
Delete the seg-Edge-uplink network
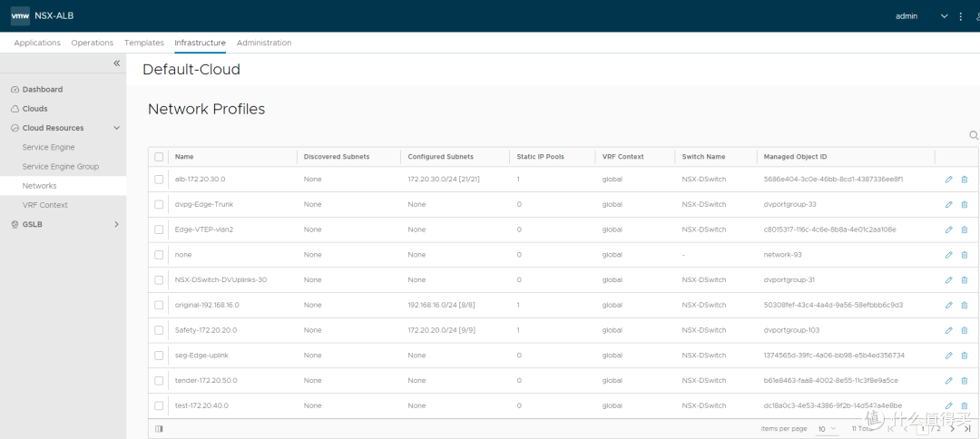coord(965,356)
